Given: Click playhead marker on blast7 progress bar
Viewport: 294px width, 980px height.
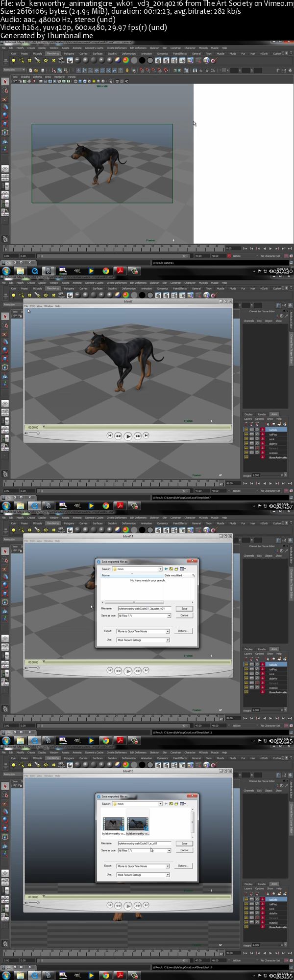Looking at the screenshot, I should 44,427.
